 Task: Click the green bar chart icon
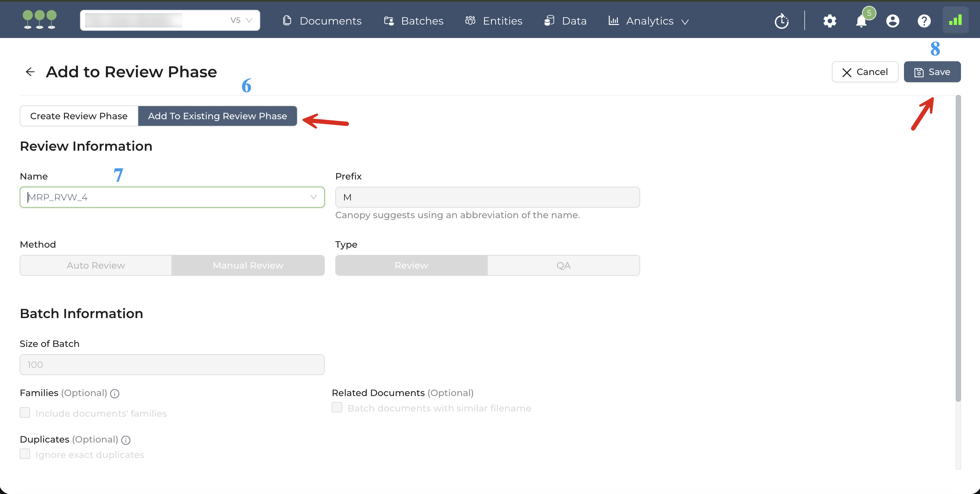pos(955,20)
